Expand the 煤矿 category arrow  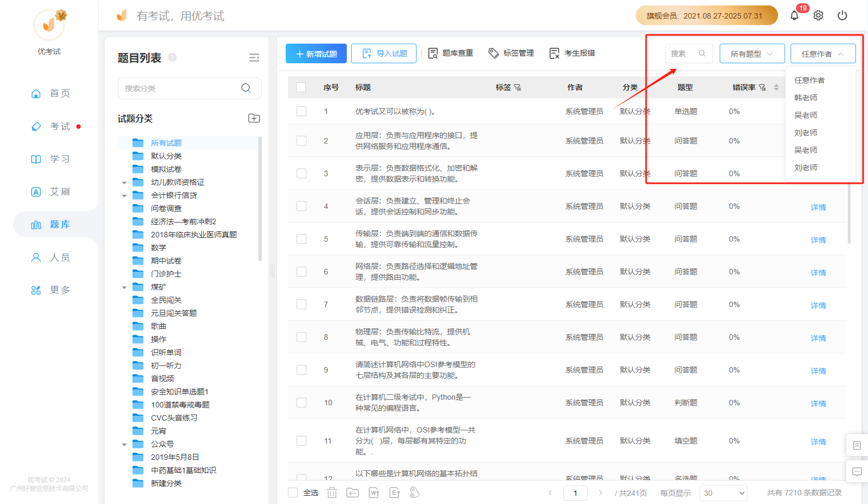pyautogui.click(x=124, y=287)
